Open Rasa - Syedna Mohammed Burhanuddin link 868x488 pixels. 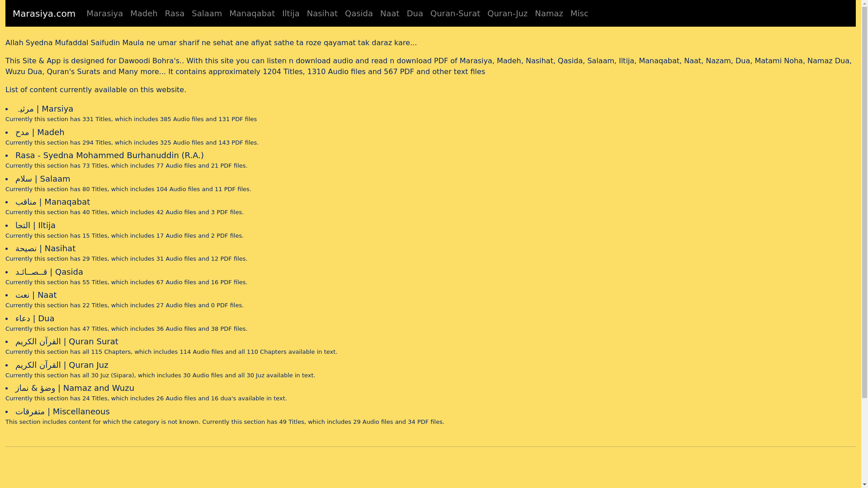(109, 155)
